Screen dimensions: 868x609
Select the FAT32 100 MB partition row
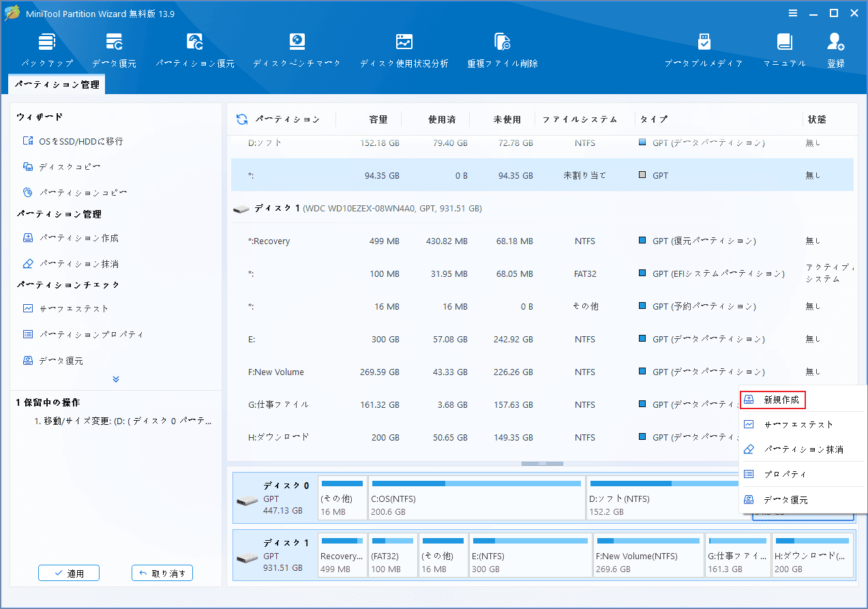pos(542,273)
